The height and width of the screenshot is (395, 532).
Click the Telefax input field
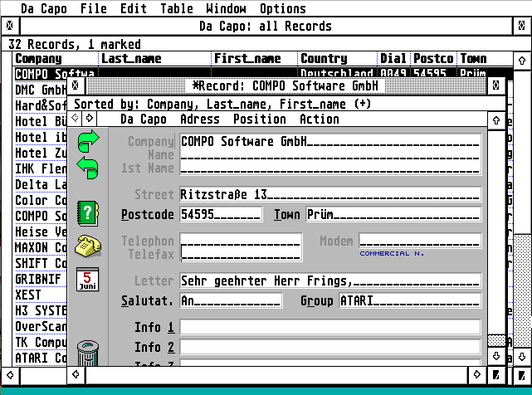(241, 254)
